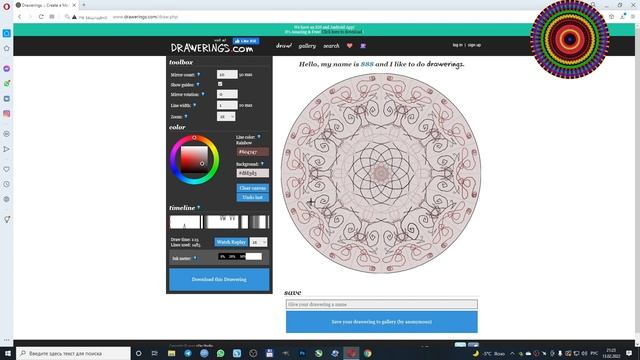
Task: Click the Facebook Like button near the logo
Action: [246, 41]
